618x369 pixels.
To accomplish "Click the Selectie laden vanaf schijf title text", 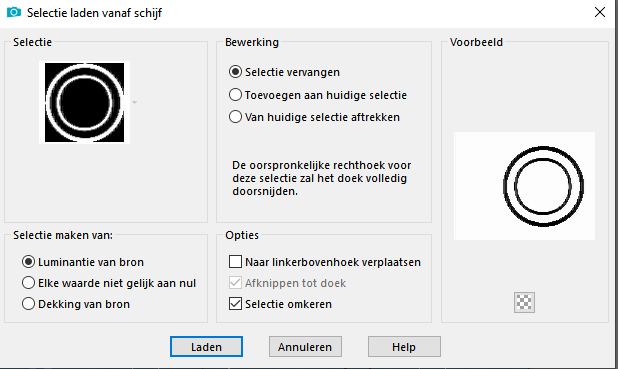I will point(94,13).
